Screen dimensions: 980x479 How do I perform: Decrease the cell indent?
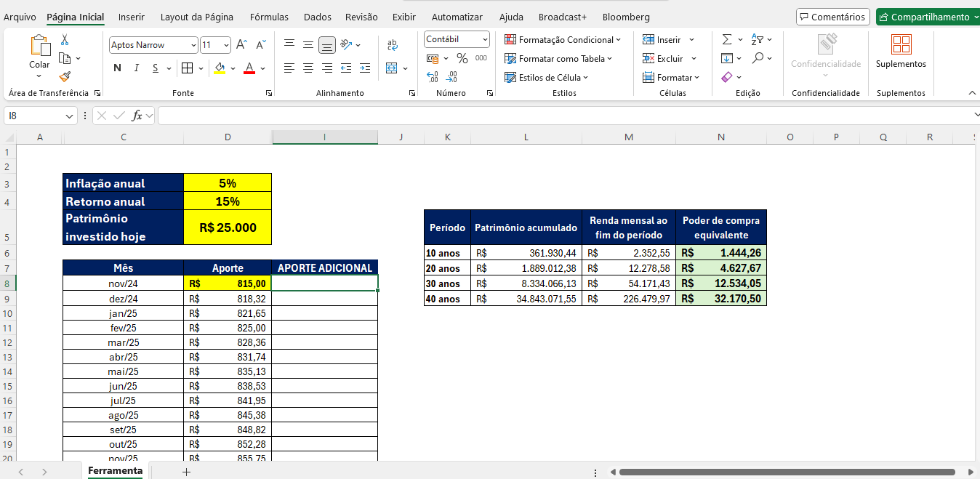click(x=347, y=68)
